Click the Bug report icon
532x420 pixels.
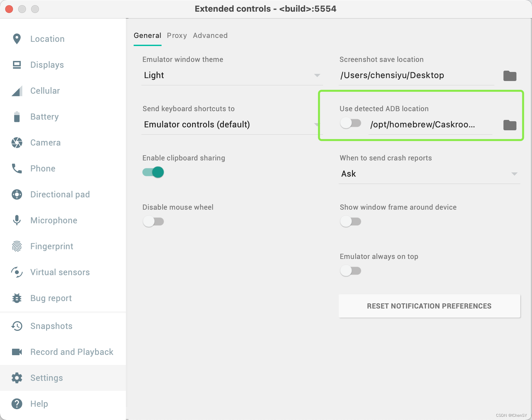[x=17, y=298]
